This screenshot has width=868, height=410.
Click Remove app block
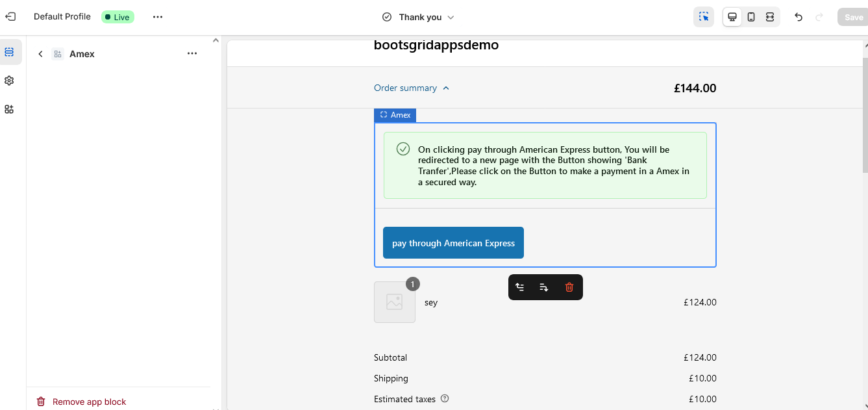pyautogui.click(x=81, y=402)
